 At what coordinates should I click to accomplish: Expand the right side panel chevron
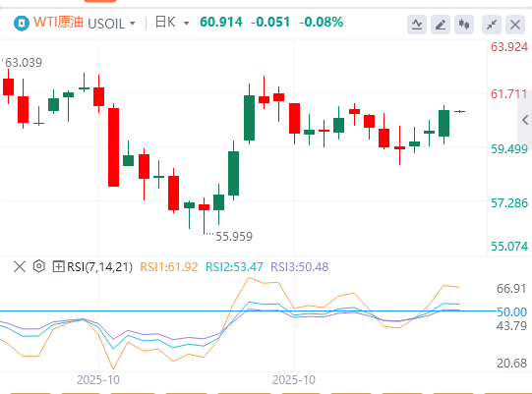[525, 120]
